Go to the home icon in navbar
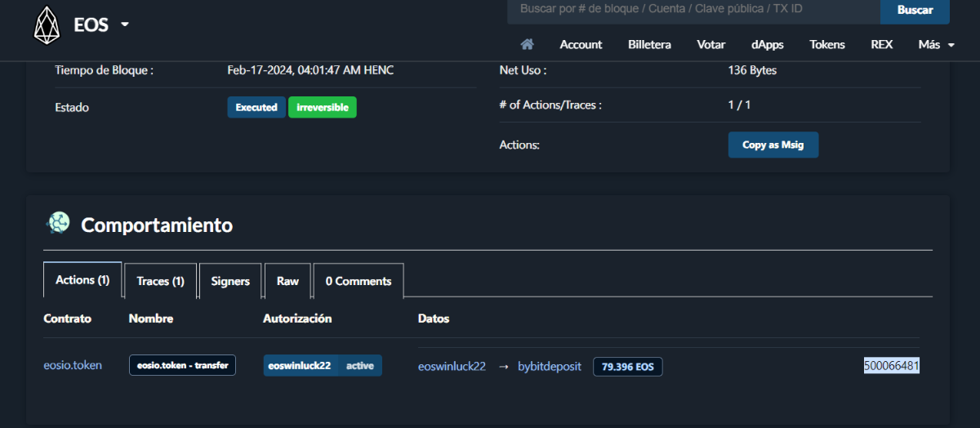This screenshot has height=428, width=980. (527, 44)
